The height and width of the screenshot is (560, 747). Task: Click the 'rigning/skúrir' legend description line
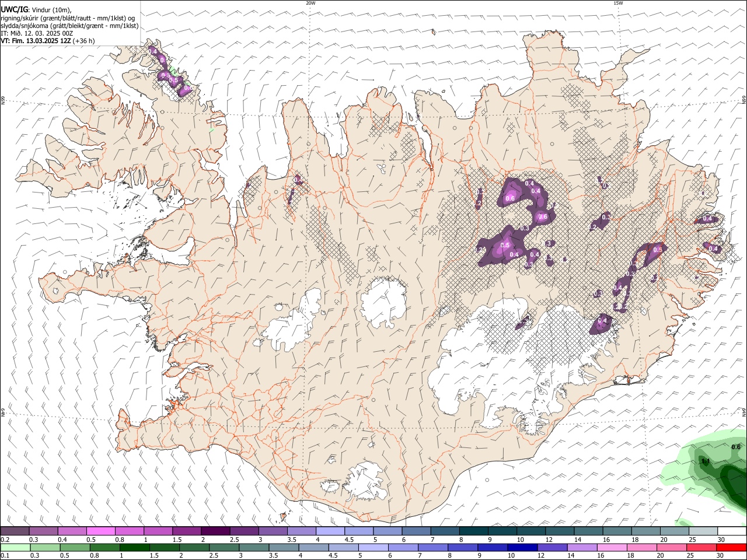(x=68, y=18)
